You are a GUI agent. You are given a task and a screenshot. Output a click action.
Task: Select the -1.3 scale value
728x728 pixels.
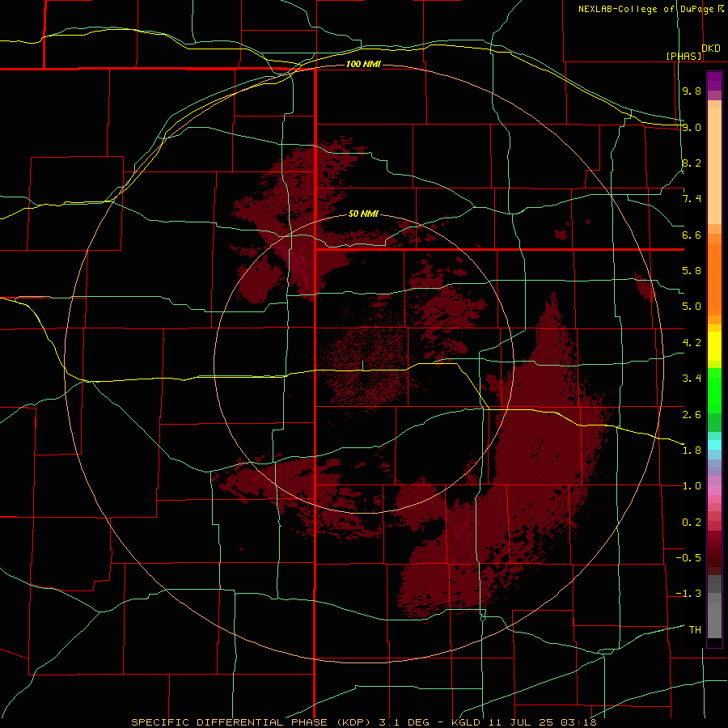pyautogui.click(x=688, y=594)
